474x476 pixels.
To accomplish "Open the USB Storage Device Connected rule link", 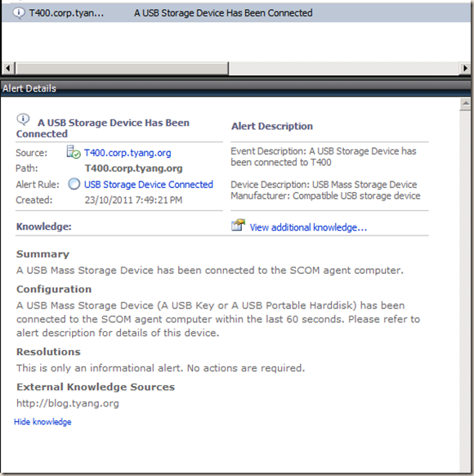I will 149,185.
